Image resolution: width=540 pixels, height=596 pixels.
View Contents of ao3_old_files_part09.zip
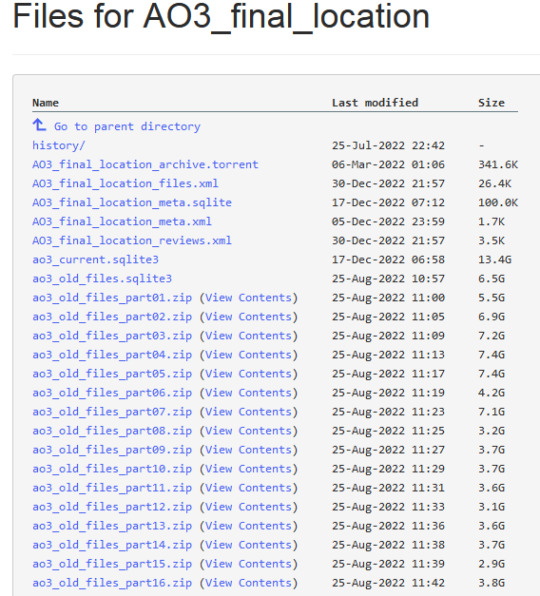(249, 450)
